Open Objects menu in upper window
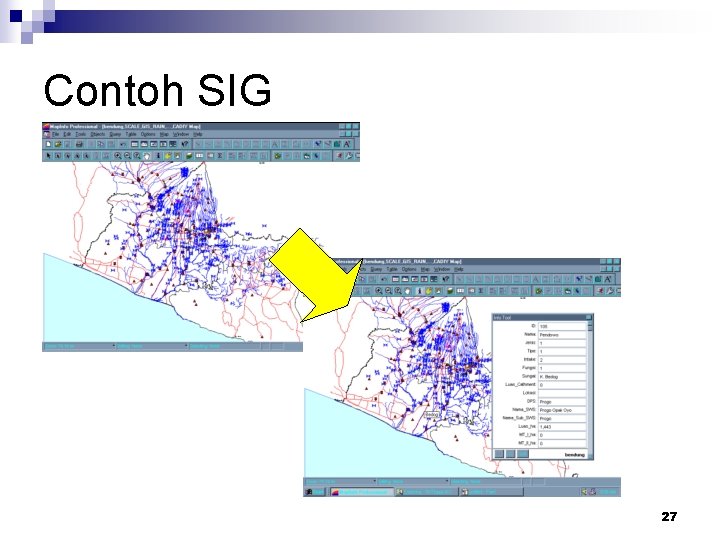Viewport: 720px width, 540px height. (98, 135)
